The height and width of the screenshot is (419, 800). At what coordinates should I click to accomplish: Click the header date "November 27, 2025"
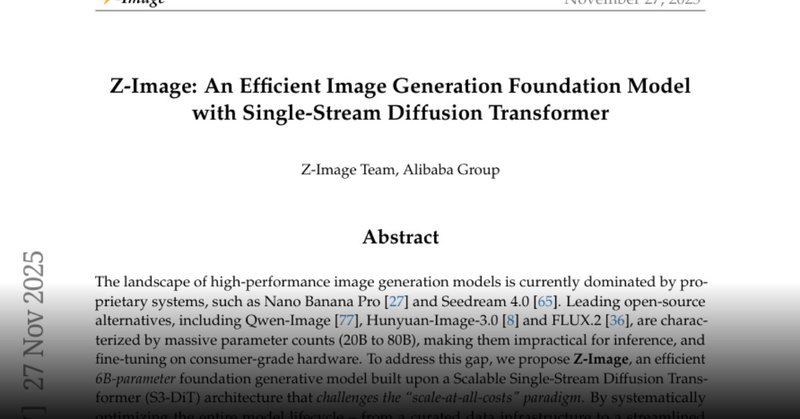(x=633, y=2)
